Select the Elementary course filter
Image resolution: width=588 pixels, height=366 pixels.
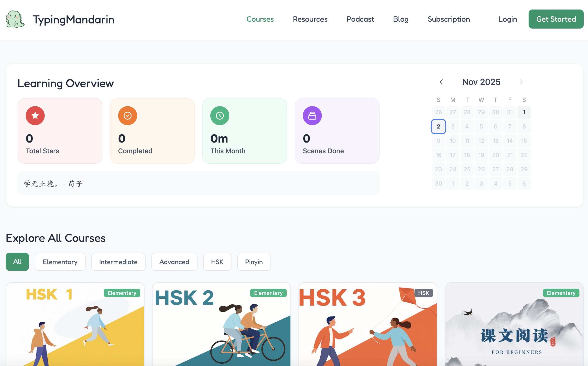60,262
